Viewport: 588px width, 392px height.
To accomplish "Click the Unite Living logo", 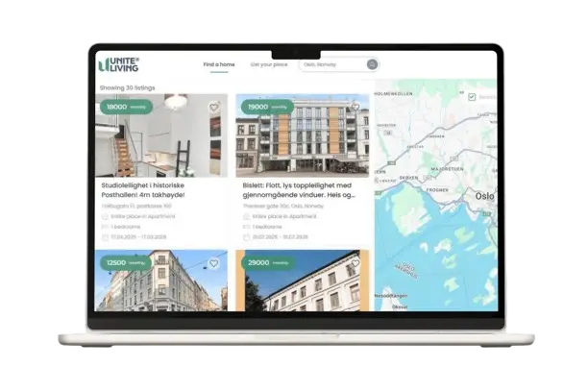I will point(118,64).
